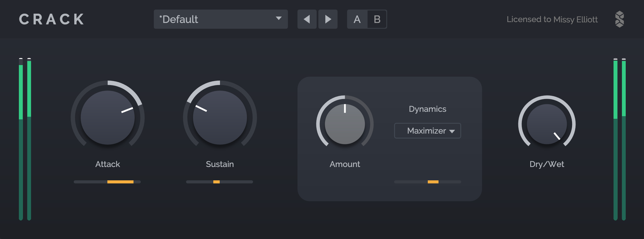Click the Sustain label
The width and height of the screenshot is (644, 239).
[x=220, y=164]
